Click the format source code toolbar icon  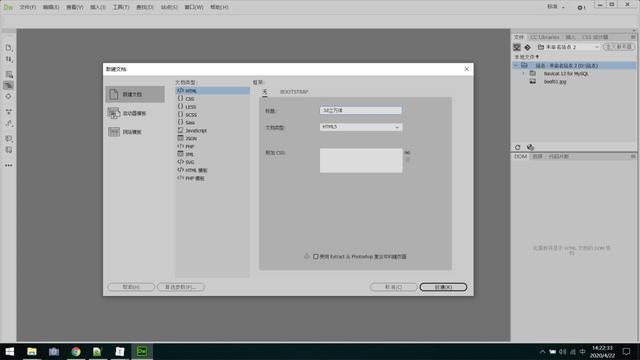tap(9, 123)
